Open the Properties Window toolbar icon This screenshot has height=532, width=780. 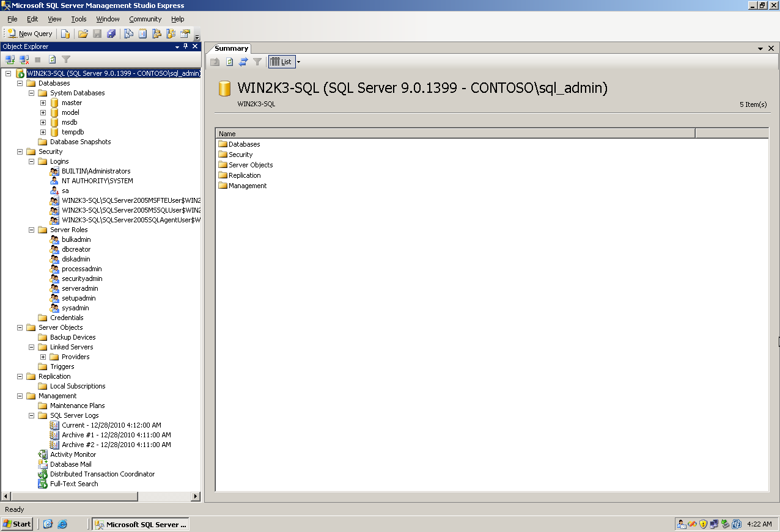pyautogui.click(x=185, y=34)
